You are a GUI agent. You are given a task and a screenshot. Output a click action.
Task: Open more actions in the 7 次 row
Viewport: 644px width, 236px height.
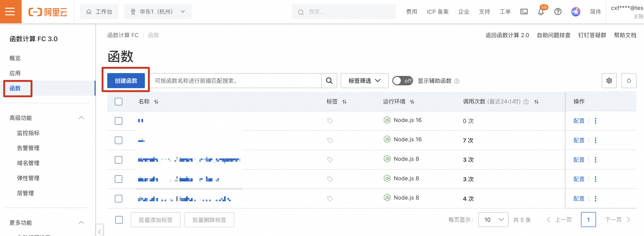point(596,140)
